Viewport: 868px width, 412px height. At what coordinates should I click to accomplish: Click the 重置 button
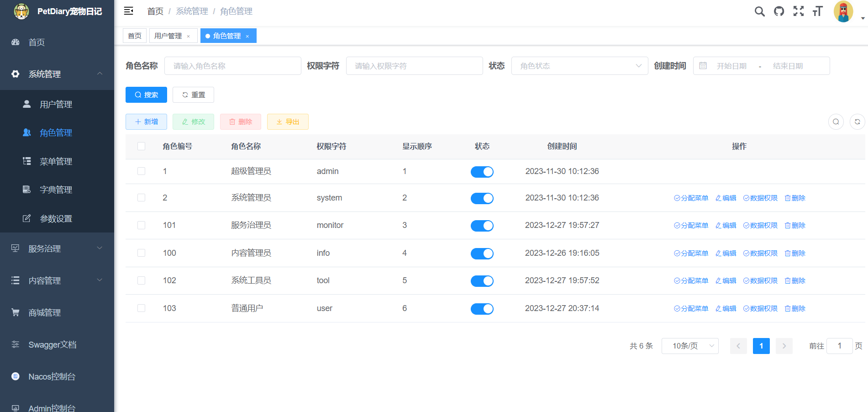coord(193,95)
